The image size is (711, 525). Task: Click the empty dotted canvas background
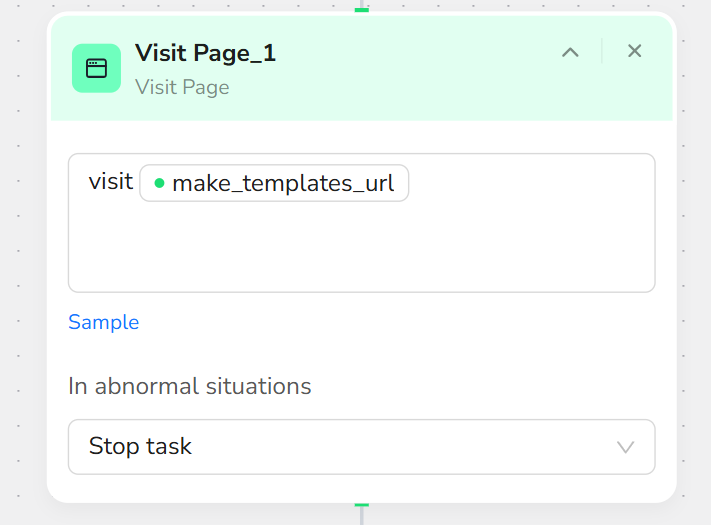(23, 272)
